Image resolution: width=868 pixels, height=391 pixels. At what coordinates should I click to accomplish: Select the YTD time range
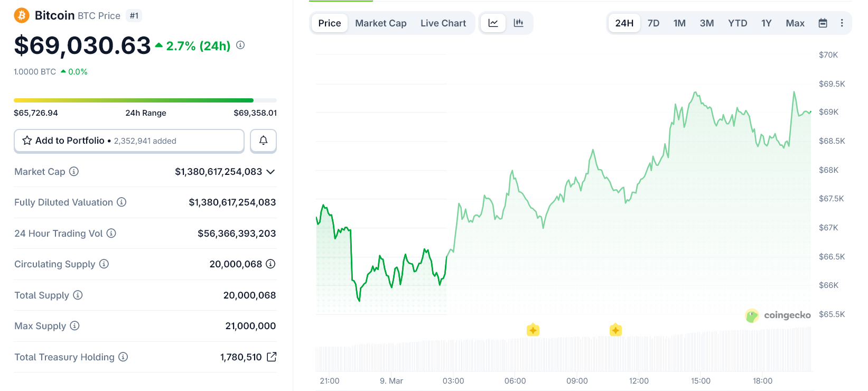point(738,23)
